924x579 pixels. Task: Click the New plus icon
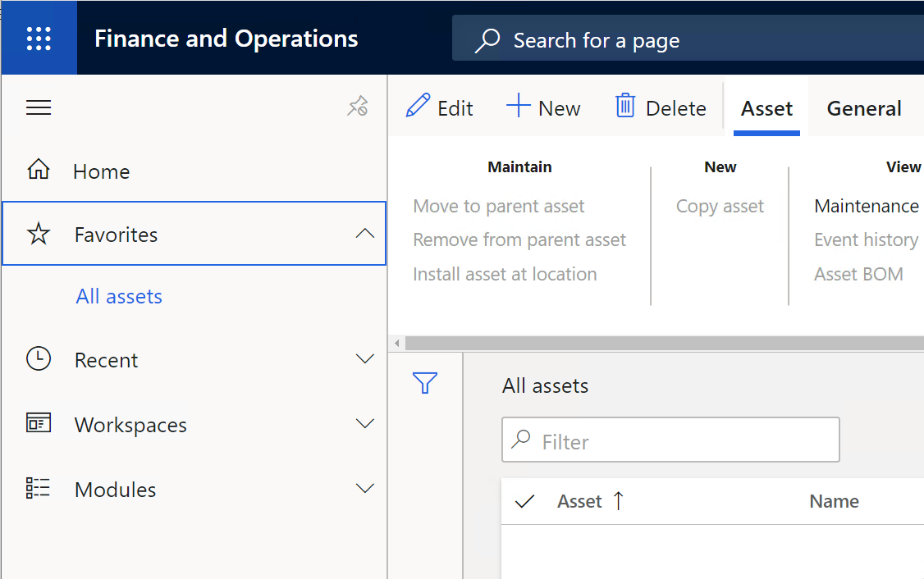pyautogui.click(x=519, y=106)
